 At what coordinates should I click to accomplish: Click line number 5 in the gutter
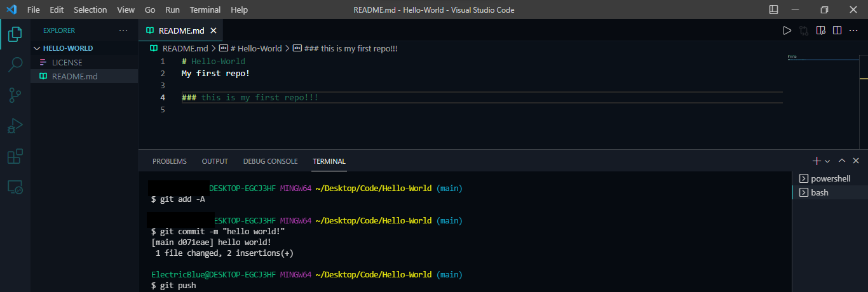coord(163,110)
